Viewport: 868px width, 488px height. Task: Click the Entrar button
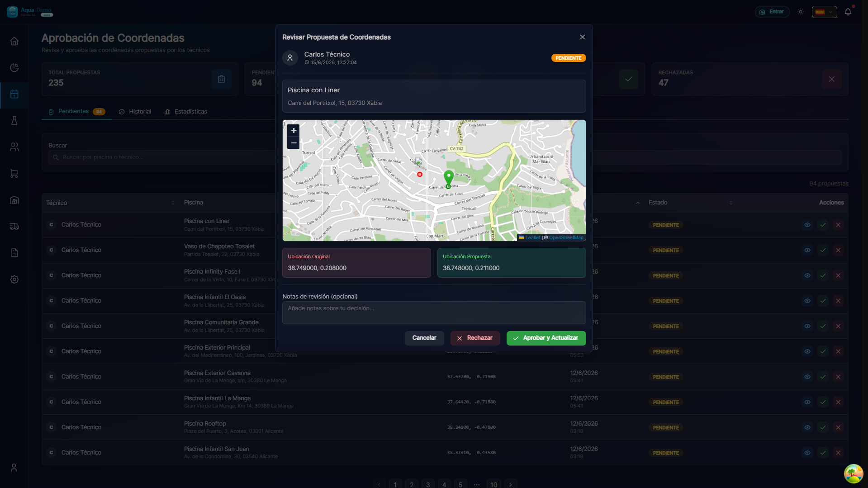772,12
